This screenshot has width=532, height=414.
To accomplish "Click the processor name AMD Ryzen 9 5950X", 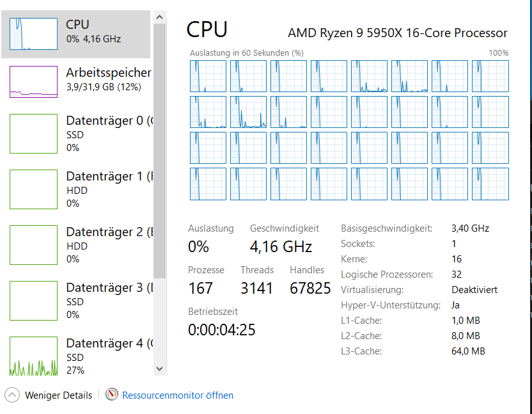I will [398, 33].
